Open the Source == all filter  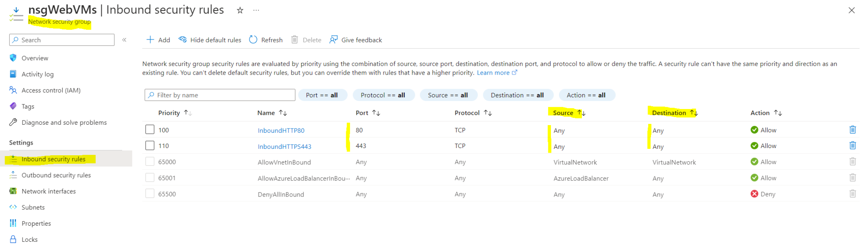pyautogui.click(x=448, y=95)
